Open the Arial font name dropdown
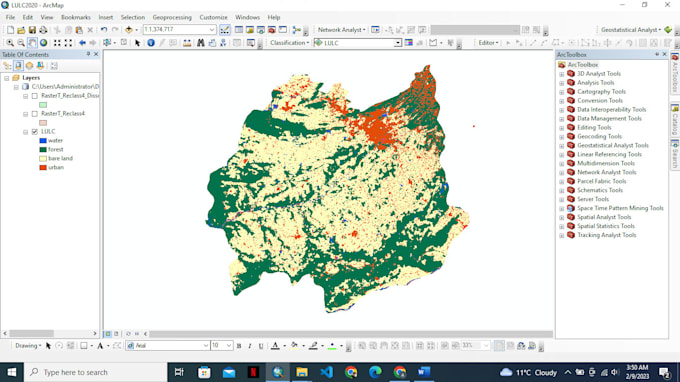680x382 pixels. tap(206, 346)
